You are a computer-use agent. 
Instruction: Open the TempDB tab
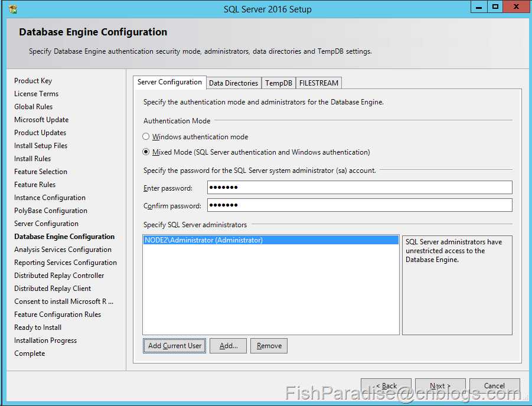[279, 83]
